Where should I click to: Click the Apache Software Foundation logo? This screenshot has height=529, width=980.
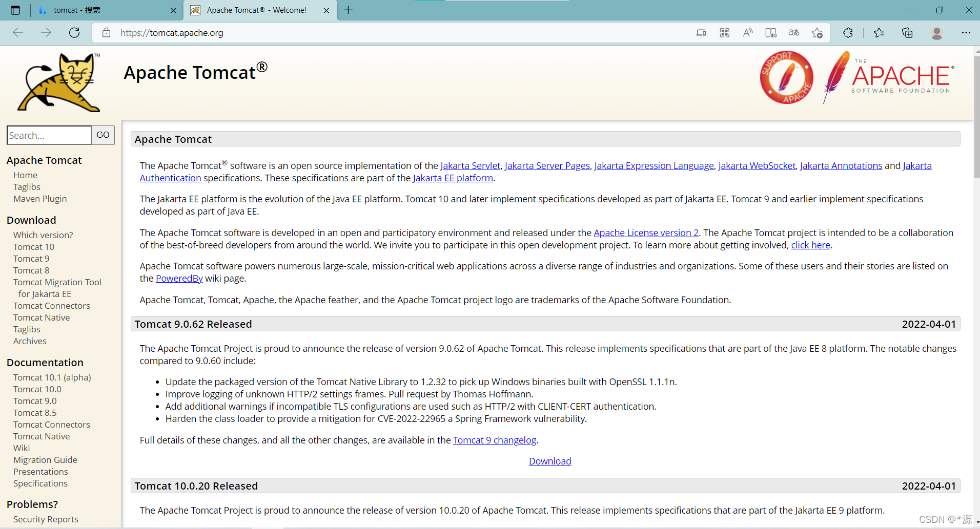tap(889, 77)
